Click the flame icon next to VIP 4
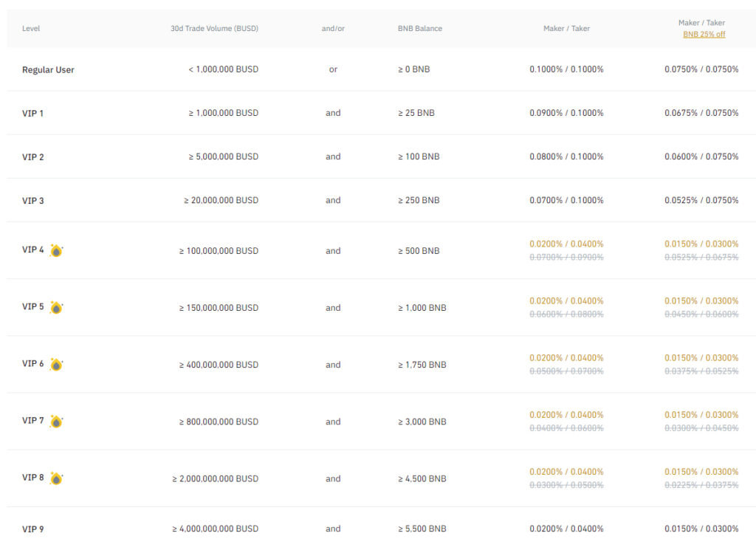 pyautogui.click(x=56, y=251)
